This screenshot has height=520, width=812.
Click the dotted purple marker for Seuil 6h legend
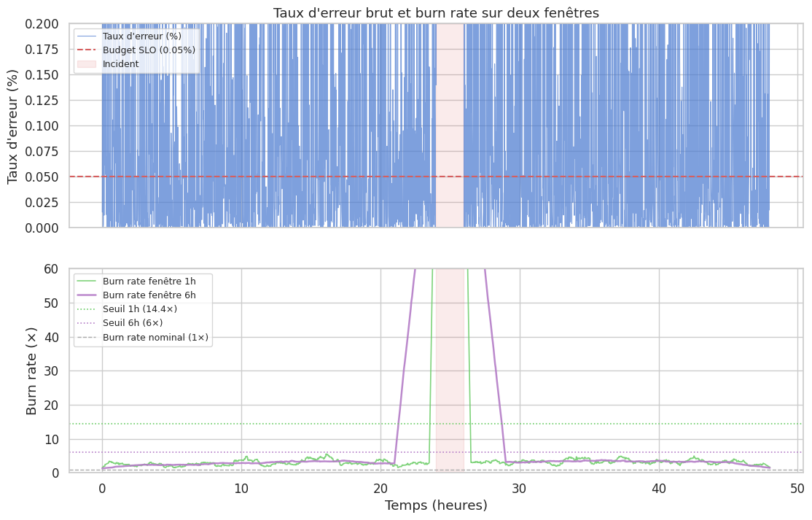[x=87, y=323]
